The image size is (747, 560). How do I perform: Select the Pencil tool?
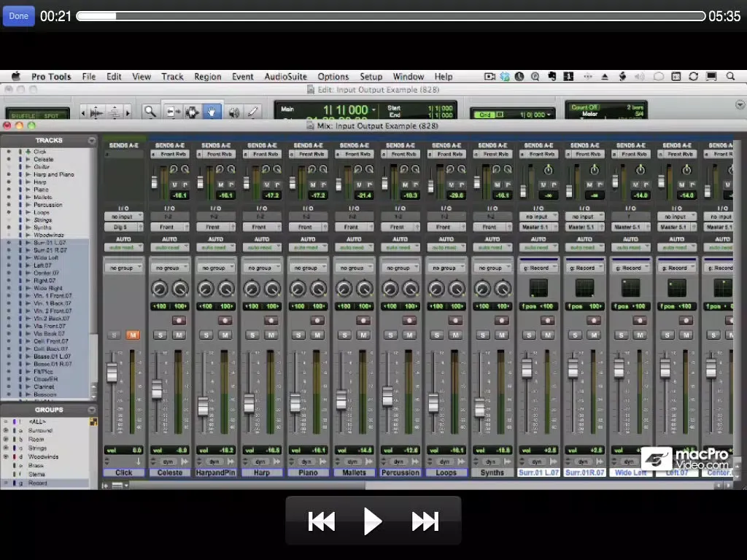252,112
